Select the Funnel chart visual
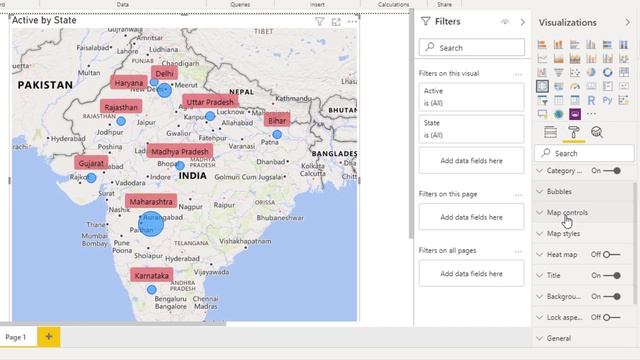640x360 pixels. 558,73
